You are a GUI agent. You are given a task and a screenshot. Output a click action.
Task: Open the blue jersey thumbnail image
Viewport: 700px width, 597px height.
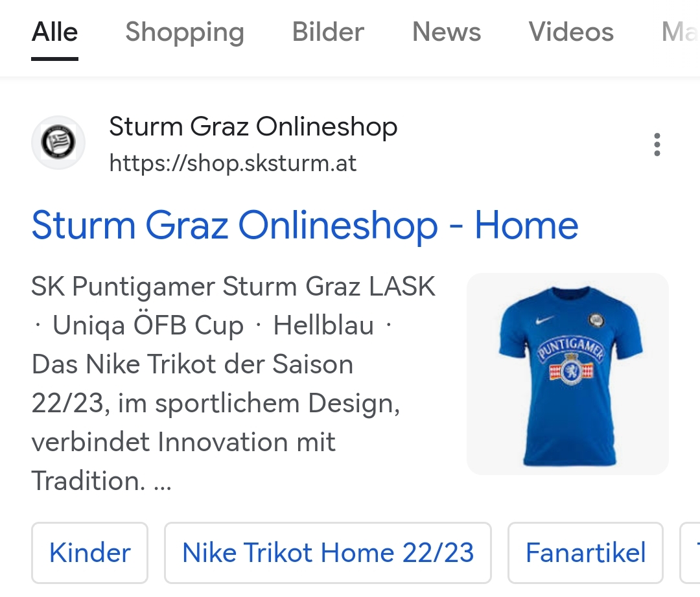click(x=567, y=374)
